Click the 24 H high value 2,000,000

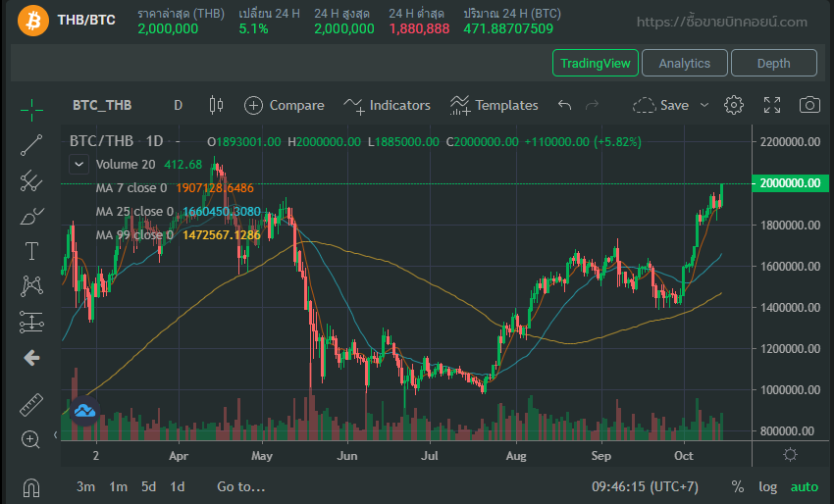[x=344, y=28]
